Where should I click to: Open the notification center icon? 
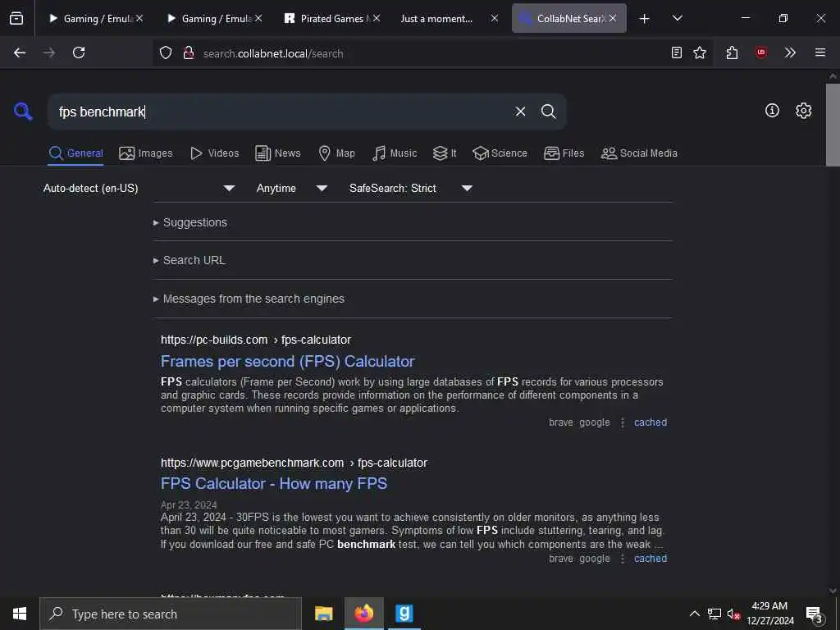815,614
